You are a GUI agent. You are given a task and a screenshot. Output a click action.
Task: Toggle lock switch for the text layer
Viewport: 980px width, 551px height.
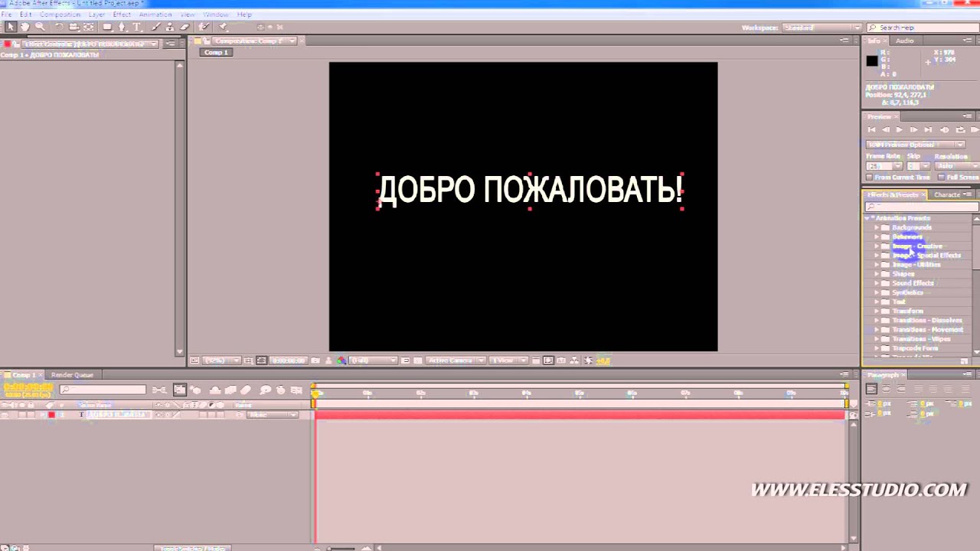(33, 415)
